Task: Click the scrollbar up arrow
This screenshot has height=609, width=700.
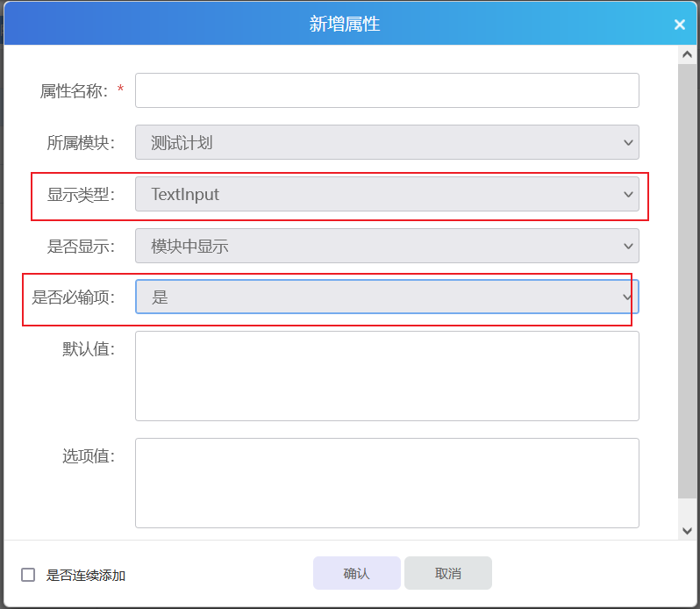Action: click(688, 54)
